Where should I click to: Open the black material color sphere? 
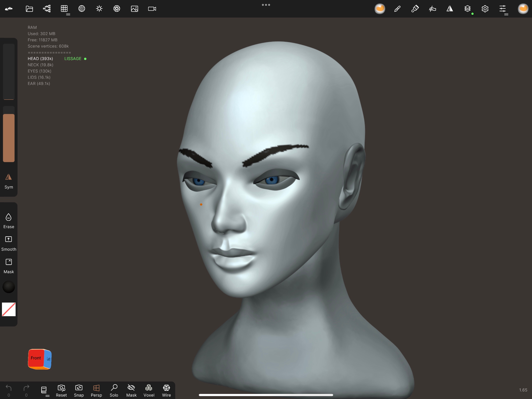point(9,287)
